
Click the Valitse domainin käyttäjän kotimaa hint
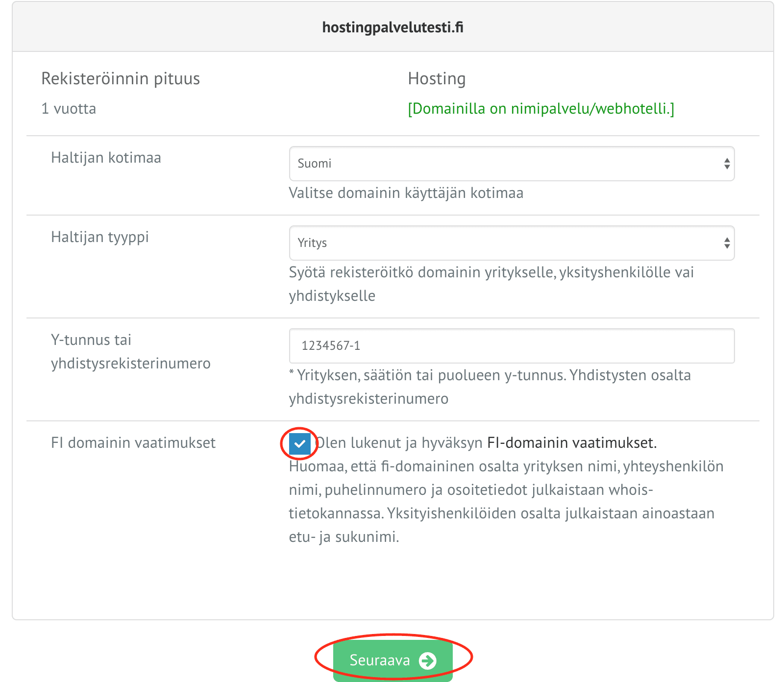pyautogui.click(x=406, y=193)
